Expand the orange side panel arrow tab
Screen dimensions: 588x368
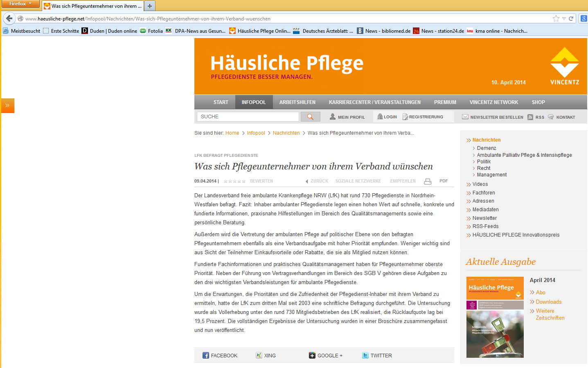click(7, 106)
